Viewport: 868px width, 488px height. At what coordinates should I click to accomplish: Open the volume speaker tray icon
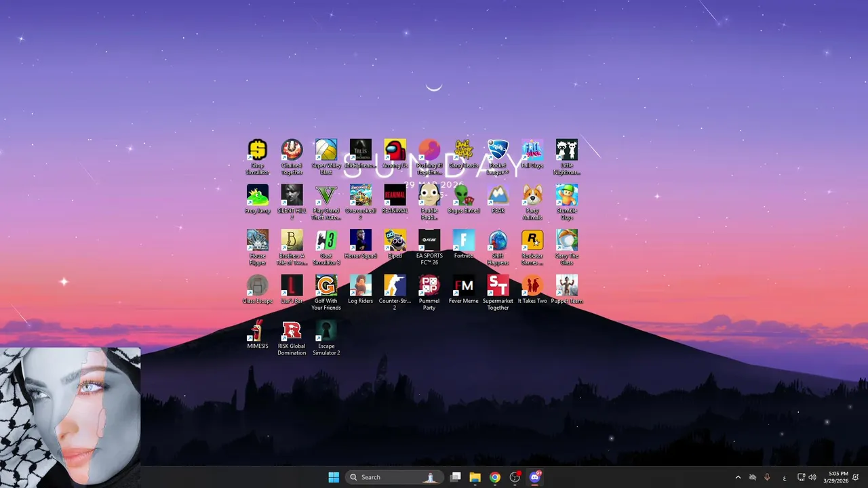(812, 477)
